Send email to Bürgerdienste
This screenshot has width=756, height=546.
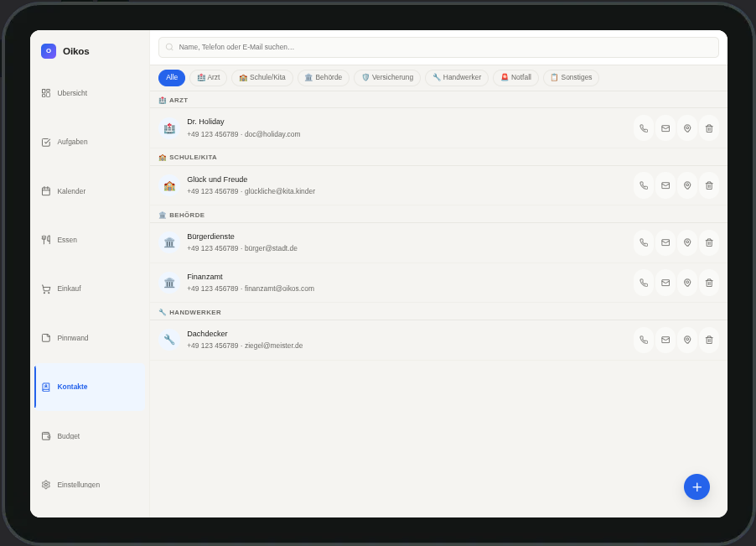665,242
